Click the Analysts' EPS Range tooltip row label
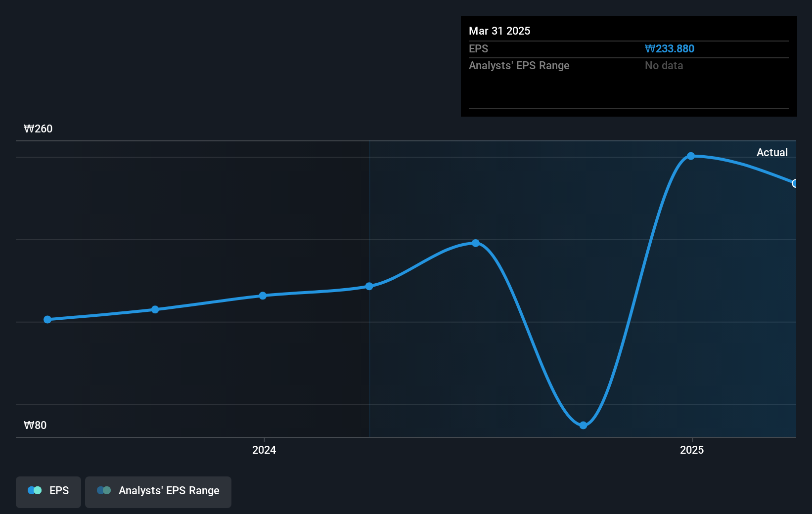This screenshot has width=812, height=514. (519, 65)
